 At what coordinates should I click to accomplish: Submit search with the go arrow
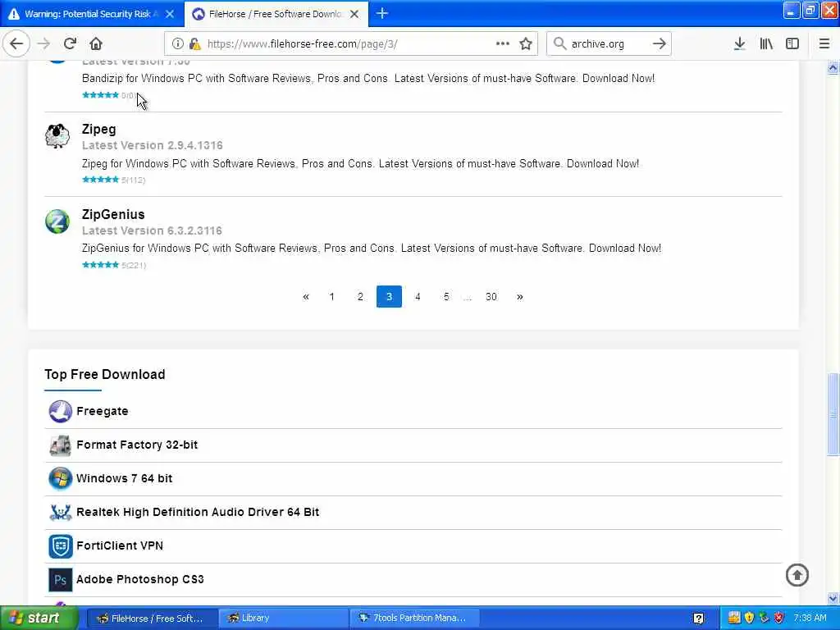pos(660,43)
